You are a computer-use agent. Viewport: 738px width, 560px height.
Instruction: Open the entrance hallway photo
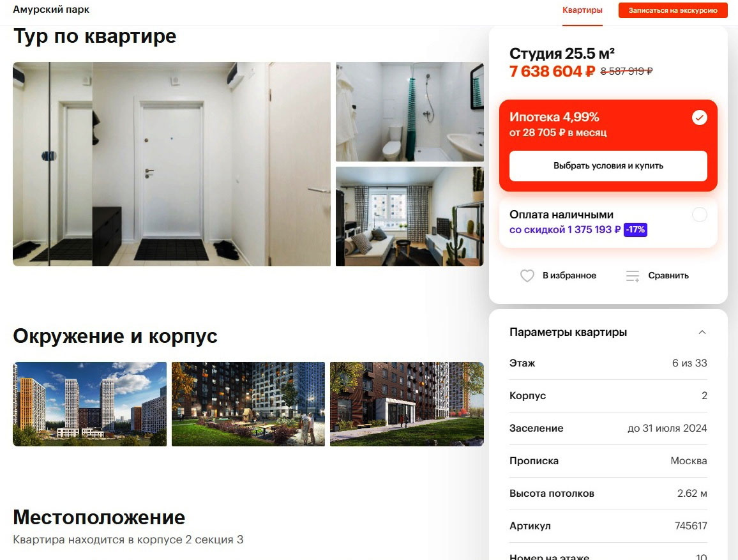(171, 163)
